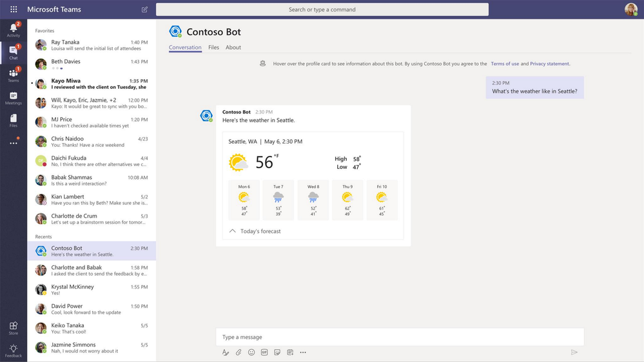The width and height of the screenshot is (644, 362).
Task: Open the Terms of use link
Action: [505, 64]
